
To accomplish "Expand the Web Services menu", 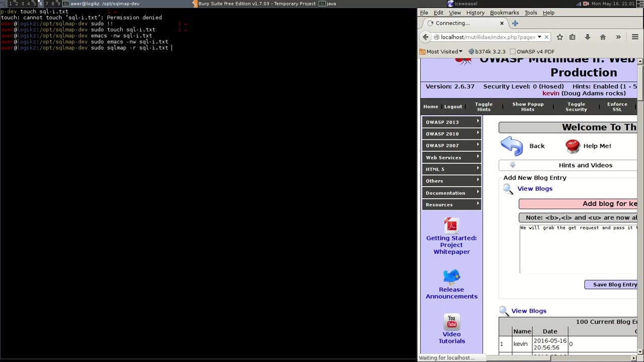I will (x=451, y=157).
